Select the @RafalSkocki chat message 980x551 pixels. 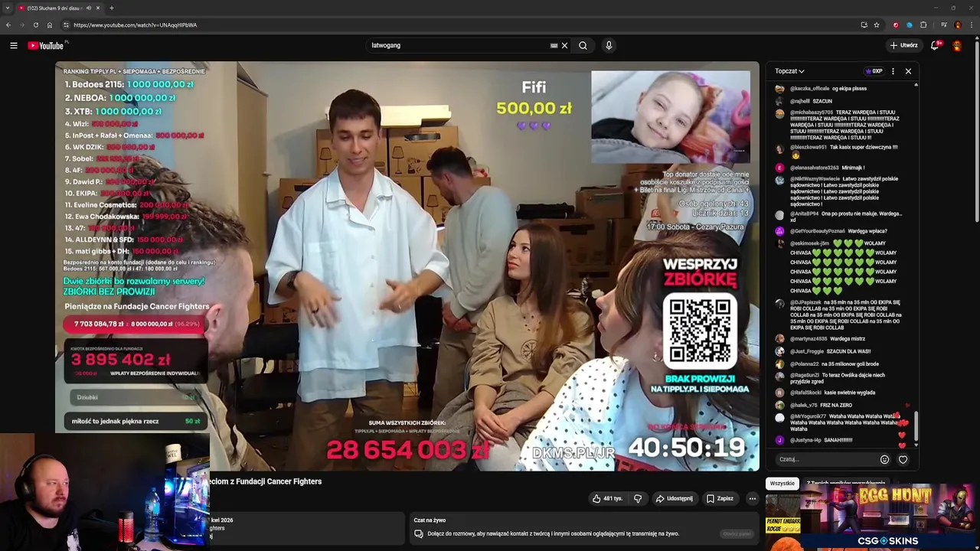[x=827, y=393]
